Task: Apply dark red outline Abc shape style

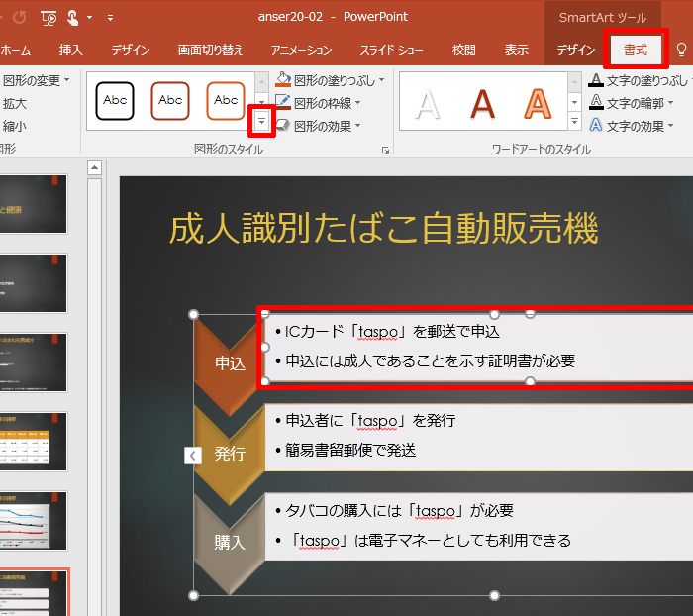Action: tap(170, 101)
